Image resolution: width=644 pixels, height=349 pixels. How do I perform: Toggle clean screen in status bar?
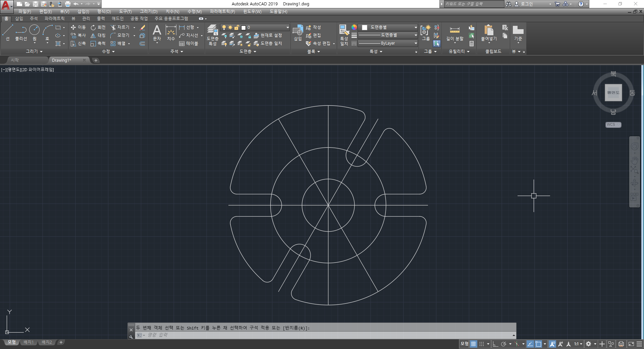631,344
